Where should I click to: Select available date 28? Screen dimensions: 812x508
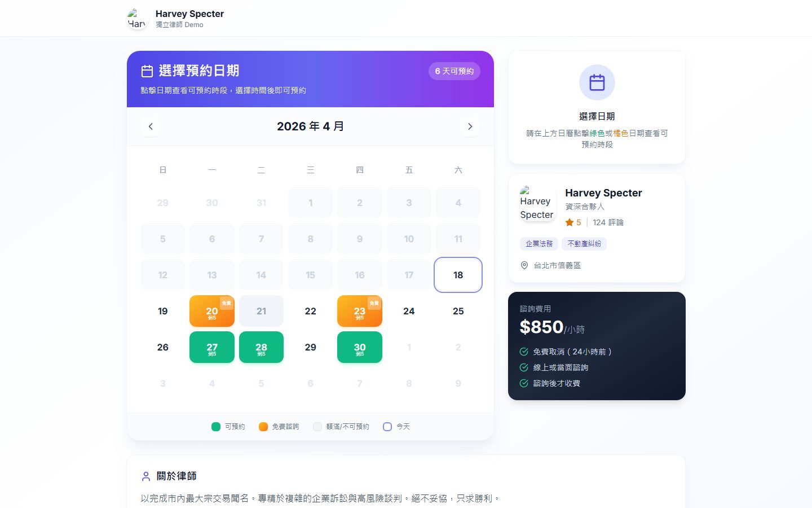(261, 347)
